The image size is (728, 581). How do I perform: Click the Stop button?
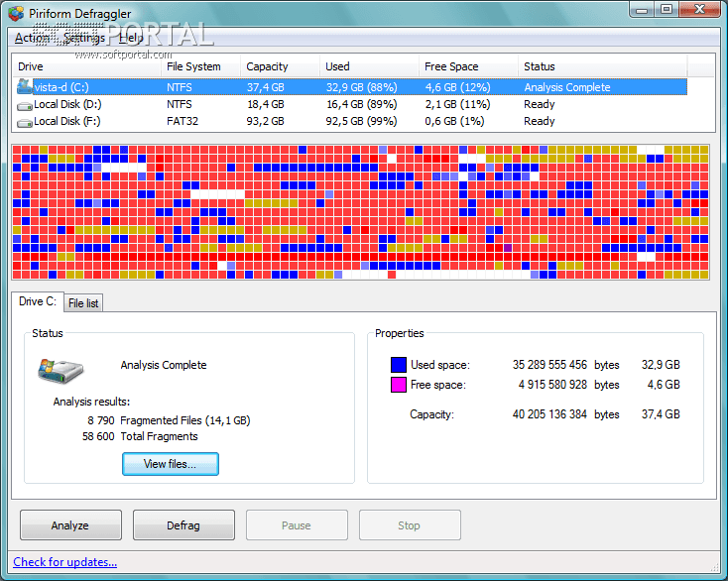[x=409, y=525]
